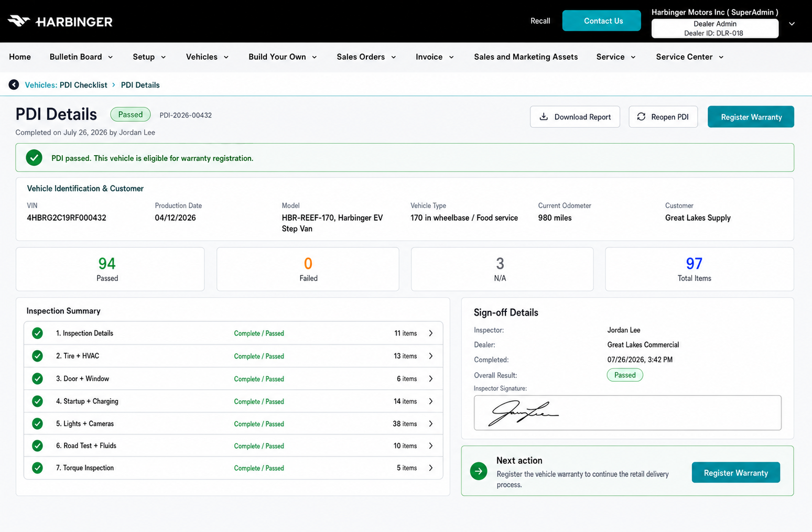Click the PDI Details breadcrumb
The width and height of the screenshot is (812, 532).
tap(140, 85)
